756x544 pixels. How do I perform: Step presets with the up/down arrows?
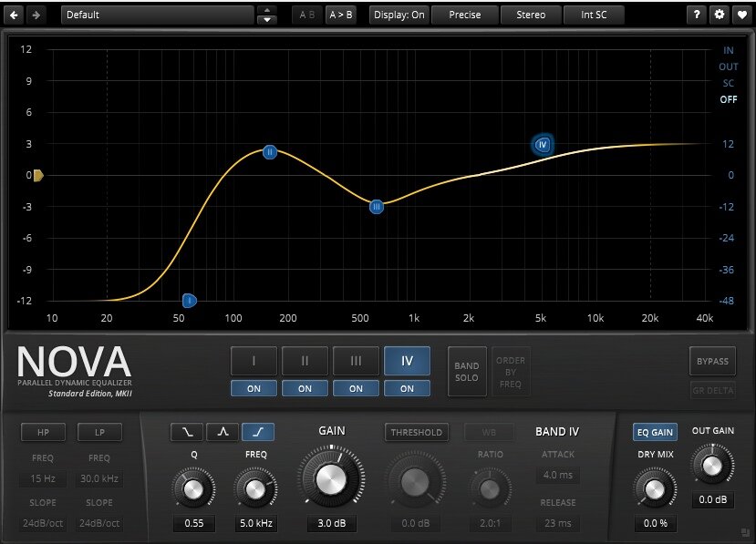(266, 15)
